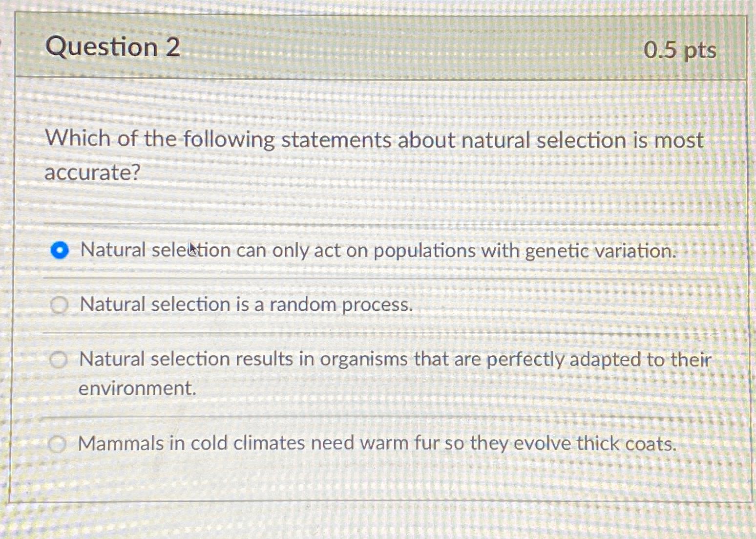Click the word 'accurate?' in the prompt
The width and height of the screenshot is (756, 539).
[x=91, y=172]
